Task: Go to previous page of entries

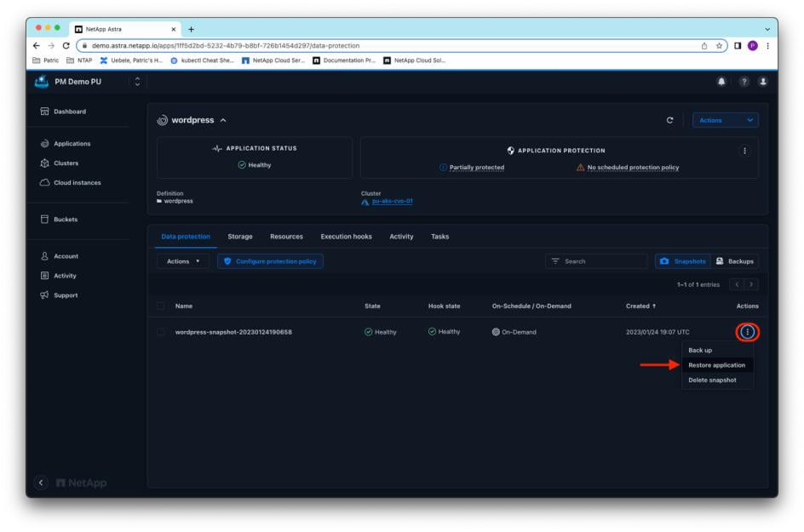Action: pyautogui.click(x=737, y=284)
